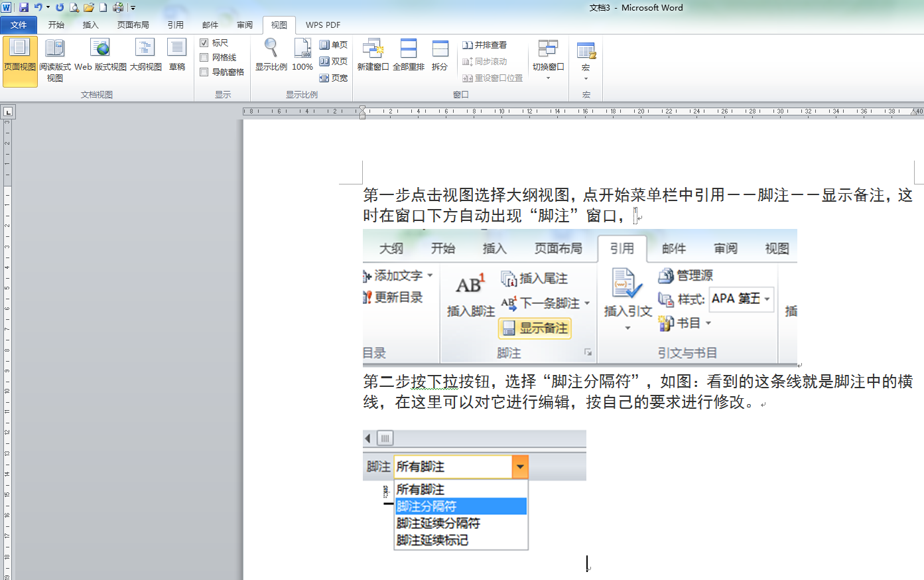Set zoom to 100%
The width and height of the screenshot is (924, 580).
[302, 55]
